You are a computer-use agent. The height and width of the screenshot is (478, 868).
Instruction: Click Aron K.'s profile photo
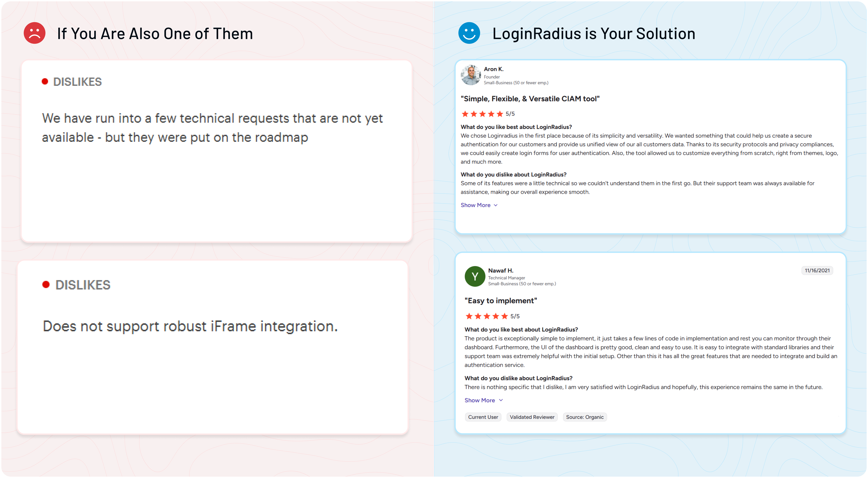pos(471,75)
